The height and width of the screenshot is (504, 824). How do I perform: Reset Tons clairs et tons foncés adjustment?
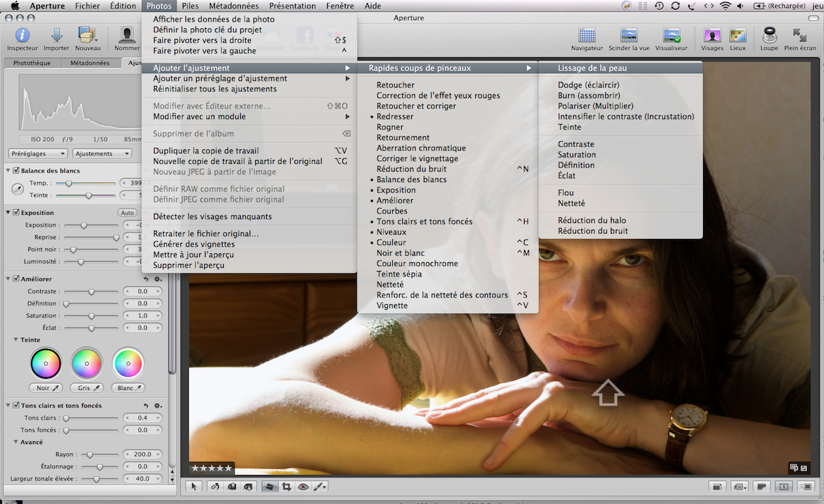[x=146, y=406]
